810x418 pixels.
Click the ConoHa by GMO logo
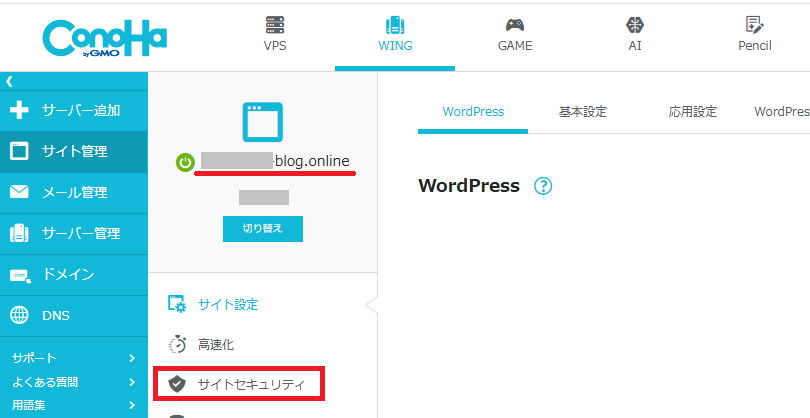click(105, 38)
